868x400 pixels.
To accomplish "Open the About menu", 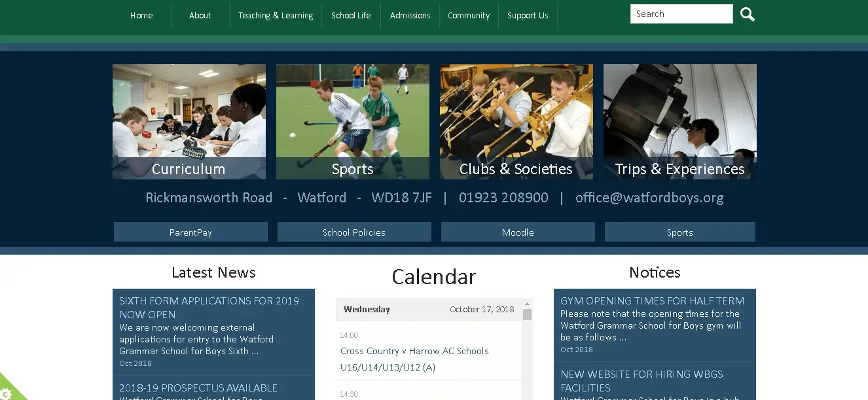I will 200,15.
